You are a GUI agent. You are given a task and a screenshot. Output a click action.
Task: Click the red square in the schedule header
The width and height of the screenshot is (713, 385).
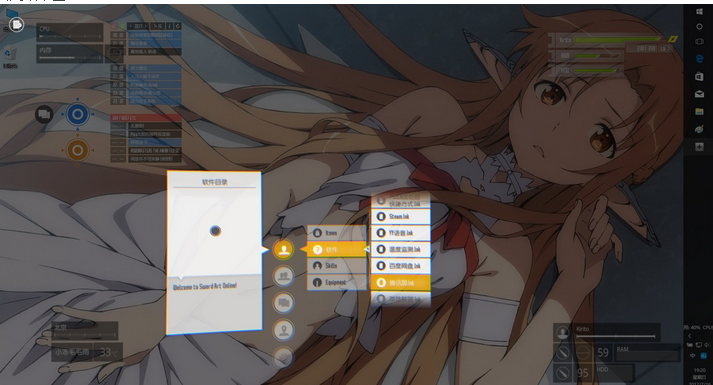pyautogui.click(x=115, y=26)
